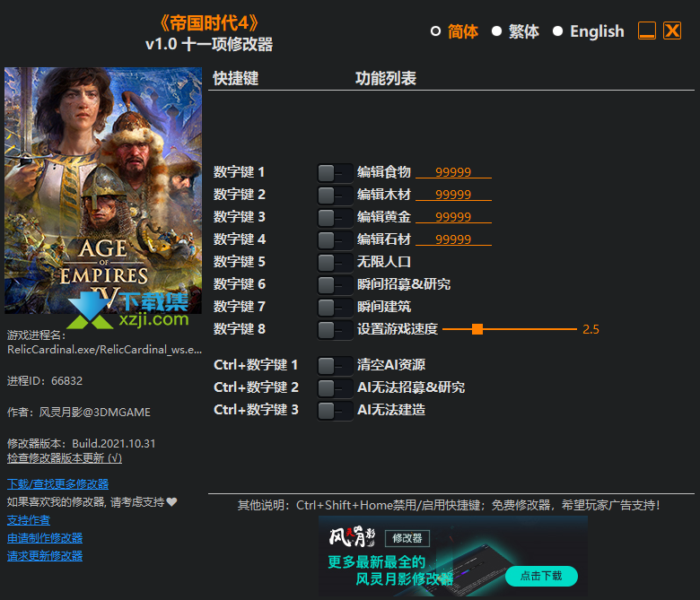Click the game speed slider handle
The image size is (700, 600).
tap(477, 329)
